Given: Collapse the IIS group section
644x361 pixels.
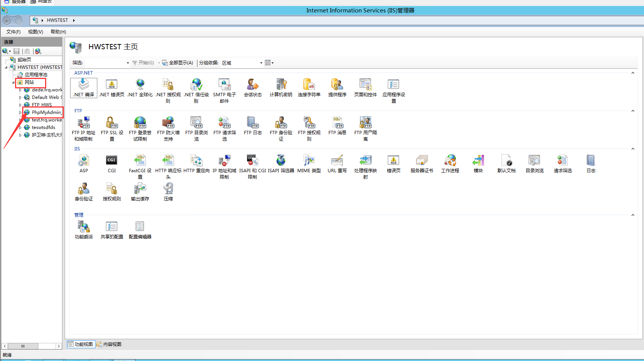Looking at the screenshot, I should (x=633, y=149).
